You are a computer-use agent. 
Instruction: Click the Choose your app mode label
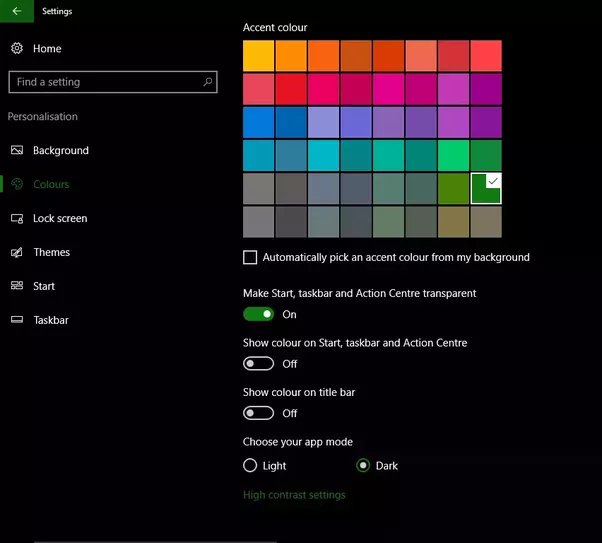[298, 442]
